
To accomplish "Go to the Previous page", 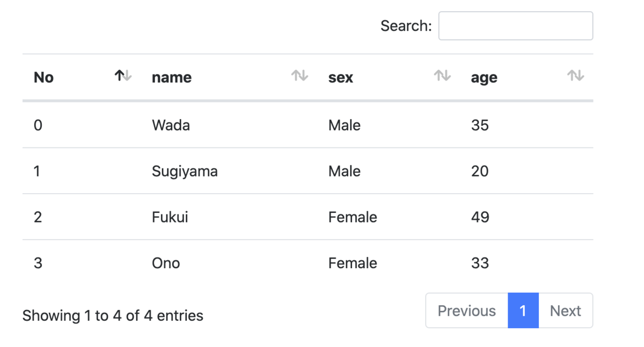I will click(467, 311).
